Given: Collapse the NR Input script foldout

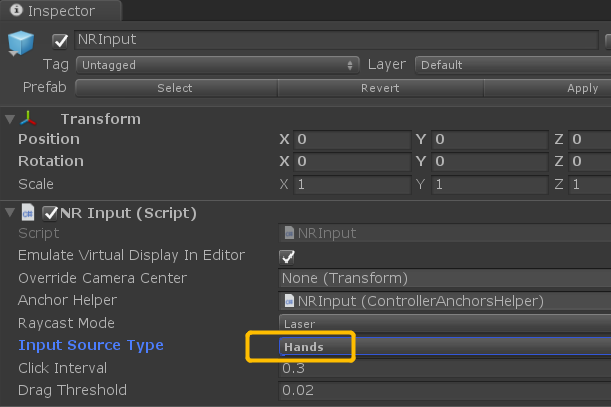Looking at the screenshot, I should pos(10,213).
